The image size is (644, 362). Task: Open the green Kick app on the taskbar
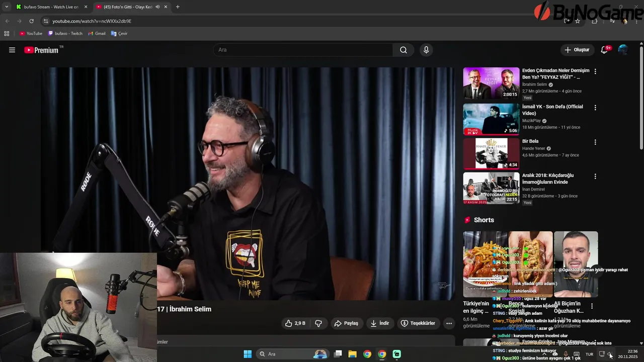pos(397,354)
